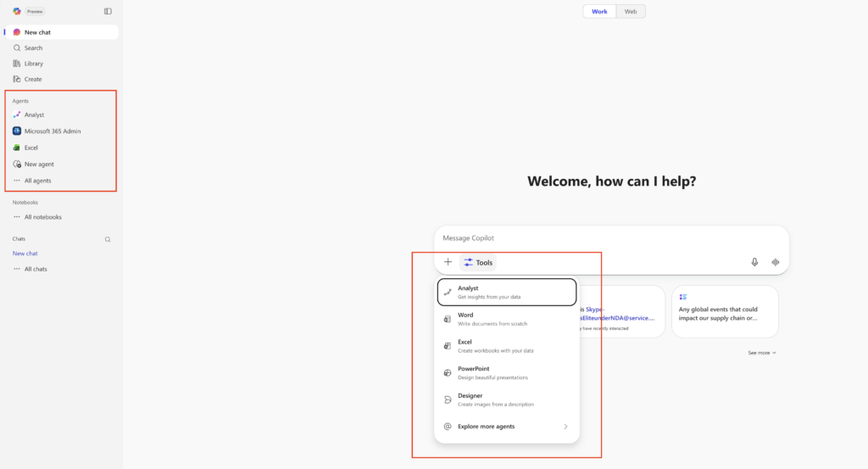
Task: Switch to Work mode
Action: [599, 11]
